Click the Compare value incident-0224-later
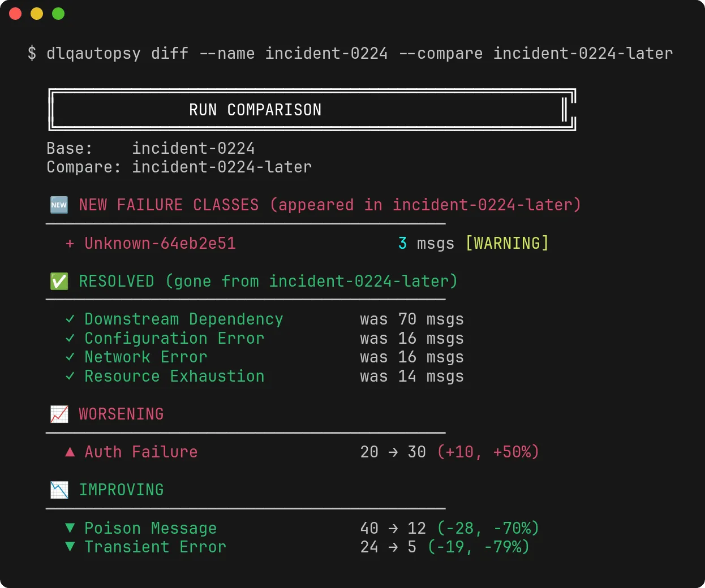The width and height of the screenshot is (705, 588). [x=222, y=167]
